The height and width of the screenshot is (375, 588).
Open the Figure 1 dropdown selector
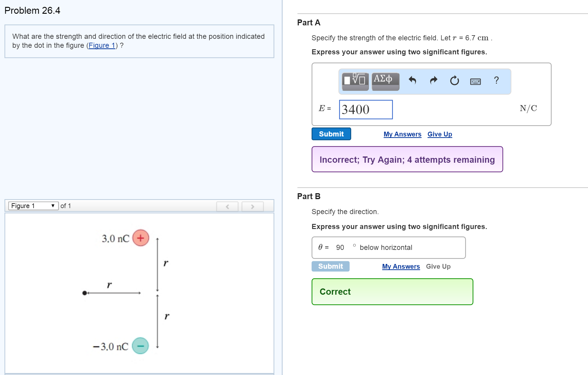point(33,206)
